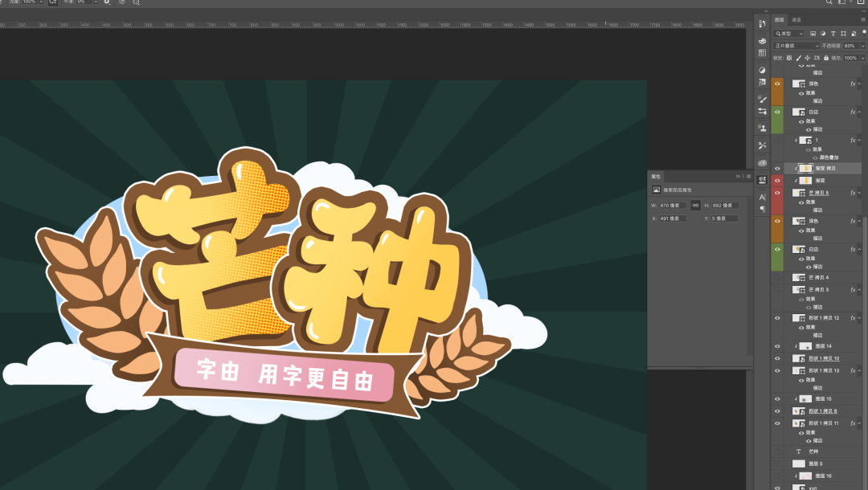868x490 pixels.
Task: Open the Swatches grid panel icon
Action: coord(762,53)
